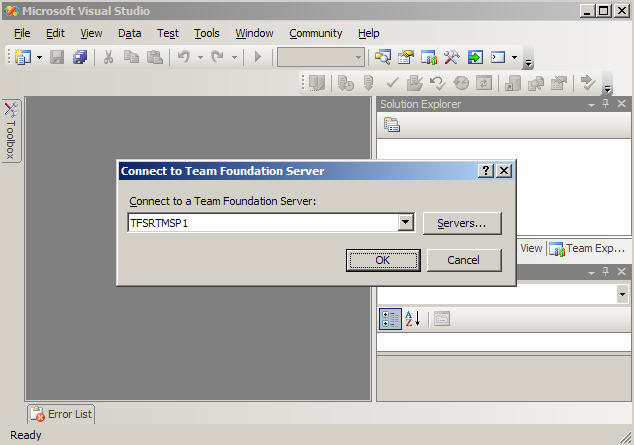
Task: Click the Solution Explorer toolbar icon
Action: pos(383,57)
